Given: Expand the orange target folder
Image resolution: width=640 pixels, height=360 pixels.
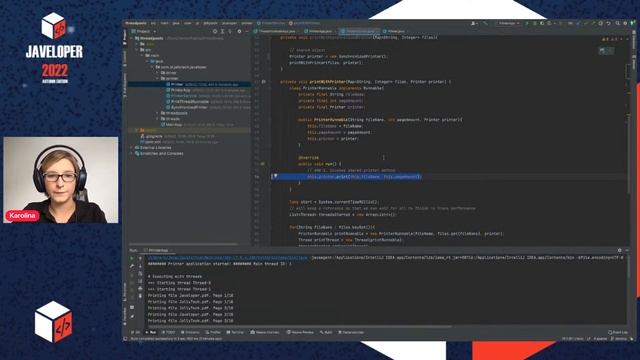Looking at the screenshot, I should click(x=137, y=130).
